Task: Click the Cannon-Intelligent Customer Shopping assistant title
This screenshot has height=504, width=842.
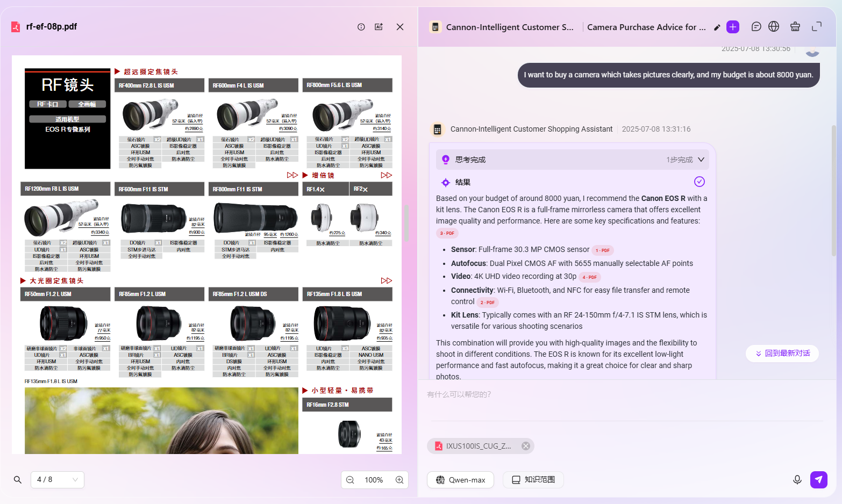Action: pos(510,27)
